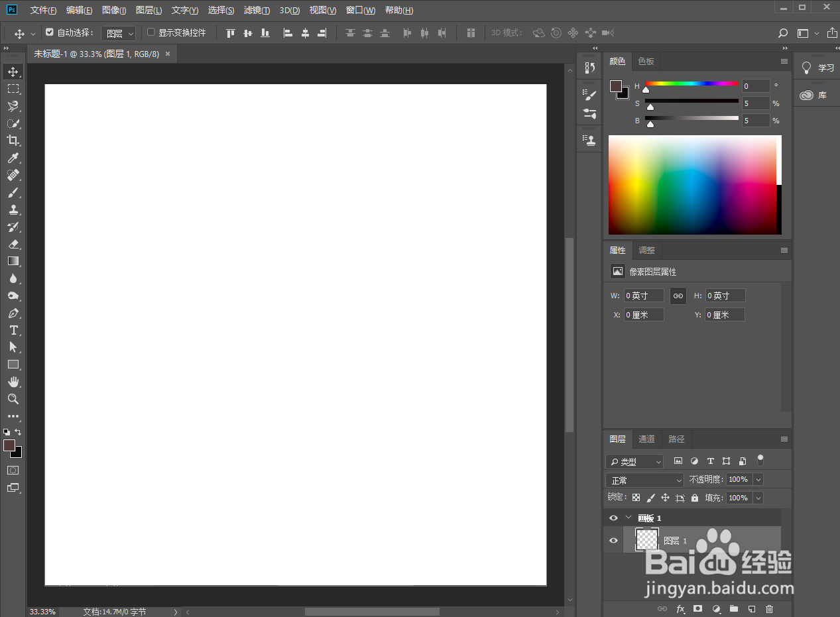This screenshot has height=617, width=840.
Task: Switch to the 调整 tab
Action: click(x=646, y=250)
